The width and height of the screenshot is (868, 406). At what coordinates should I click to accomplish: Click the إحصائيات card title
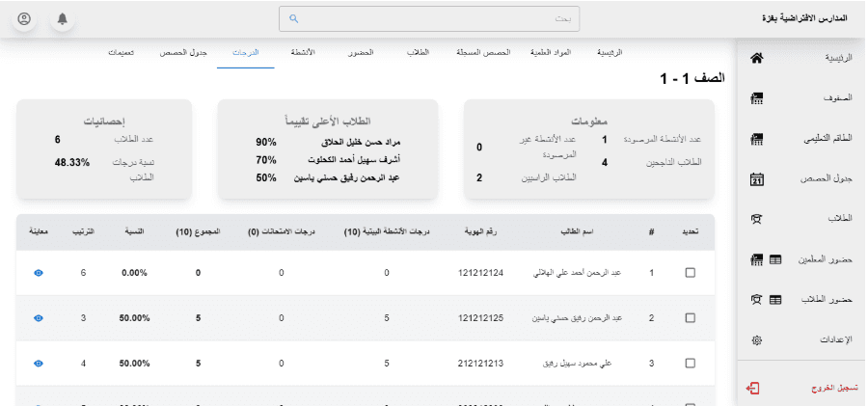104,122
